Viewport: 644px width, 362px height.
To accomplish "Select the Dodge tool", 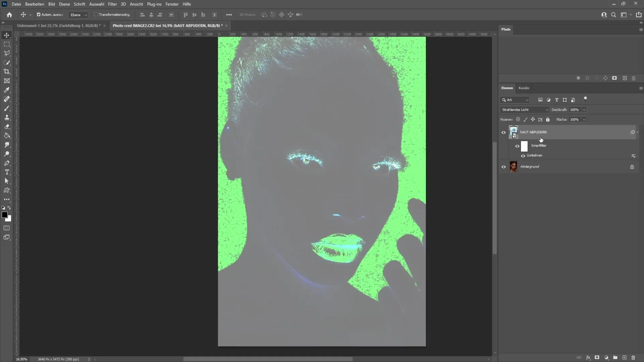I will tap(7, 154).
